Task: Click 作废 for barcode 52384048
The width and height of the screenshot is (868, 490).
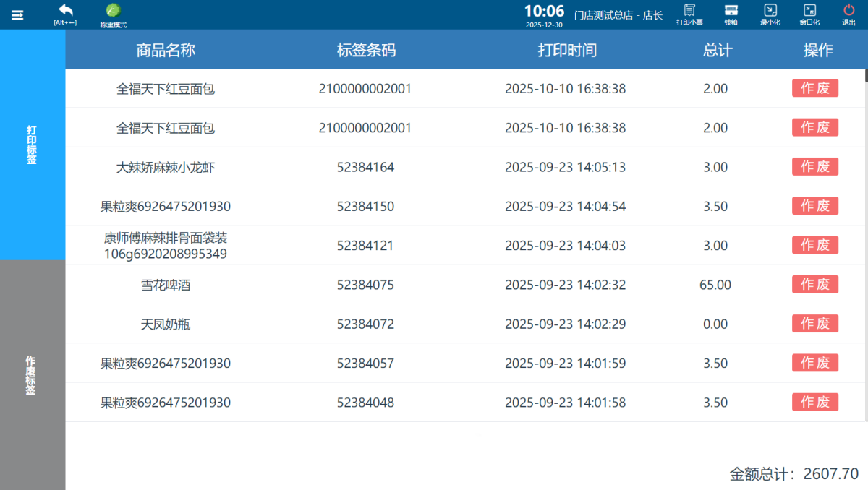Action: coord(815,403)
